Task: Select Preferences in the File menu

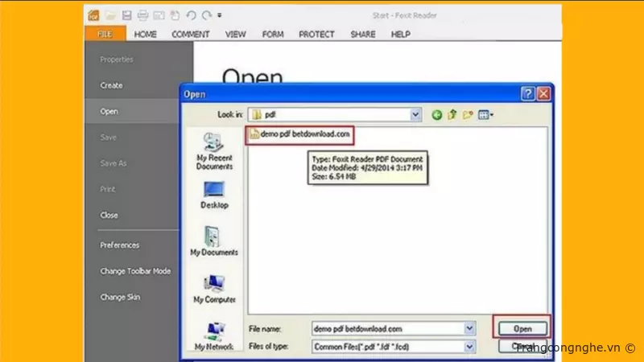Action: (119, 245)
